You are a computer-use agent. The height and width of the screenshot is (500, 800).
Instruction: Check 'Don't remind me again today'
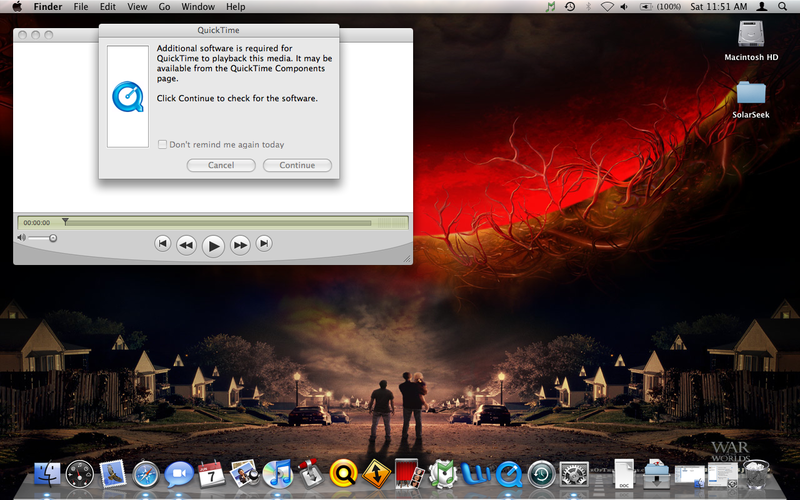162,144
